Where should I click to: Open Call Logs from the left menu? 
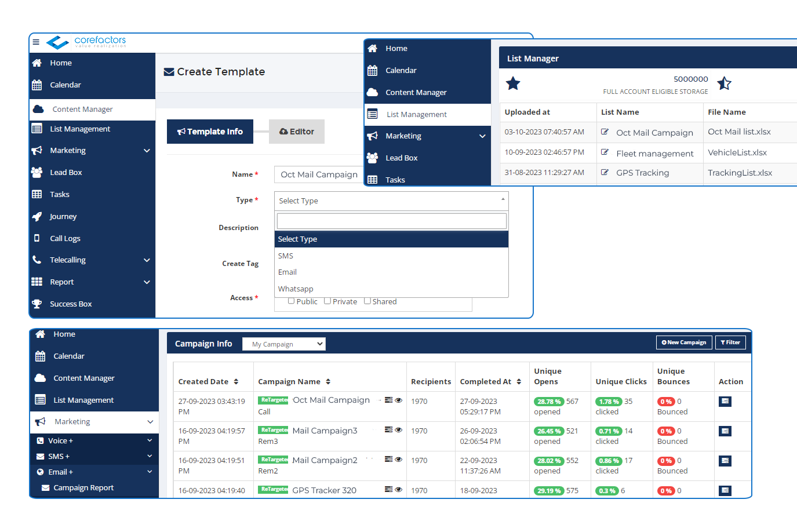pyautogui.click(x=64, y=238)
